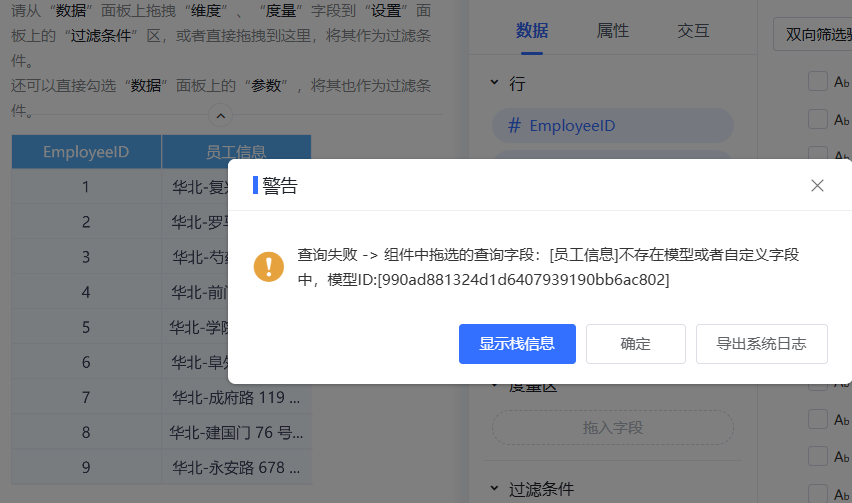The width and height of the screenshot is (852, 503).
Task: Click the error message text in dialog
Action: (x=548, y=267)
